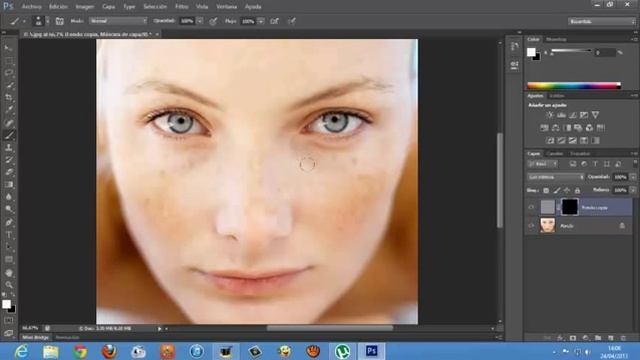The width and height of the screenshot is (640, 360).
Task: Add a Brightness/Contrast adjustment
Action: (x=550, y=115)
